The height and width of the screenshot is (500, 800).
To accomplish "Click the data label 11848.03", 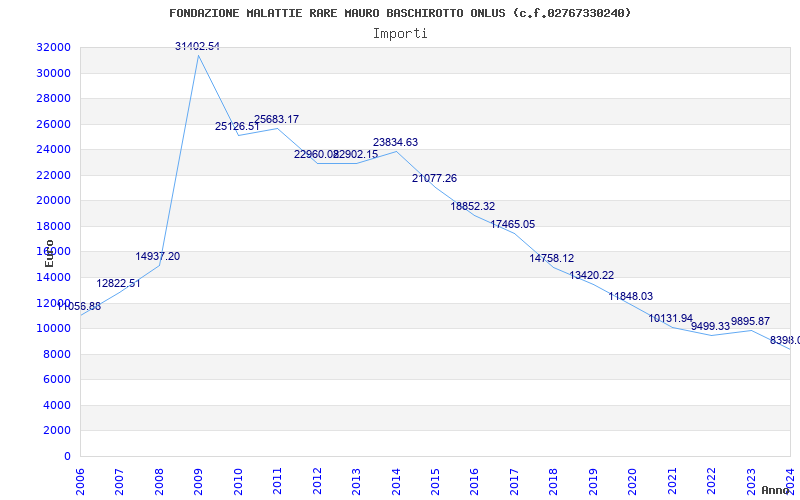I will 631,296.
